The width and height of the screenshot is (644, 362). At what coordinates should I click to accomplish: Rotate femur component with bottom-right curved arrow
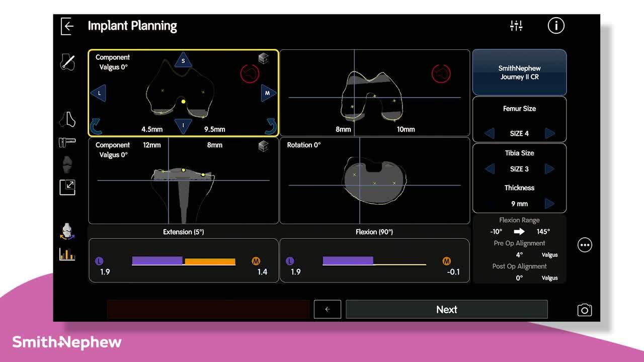click(271, 127)
